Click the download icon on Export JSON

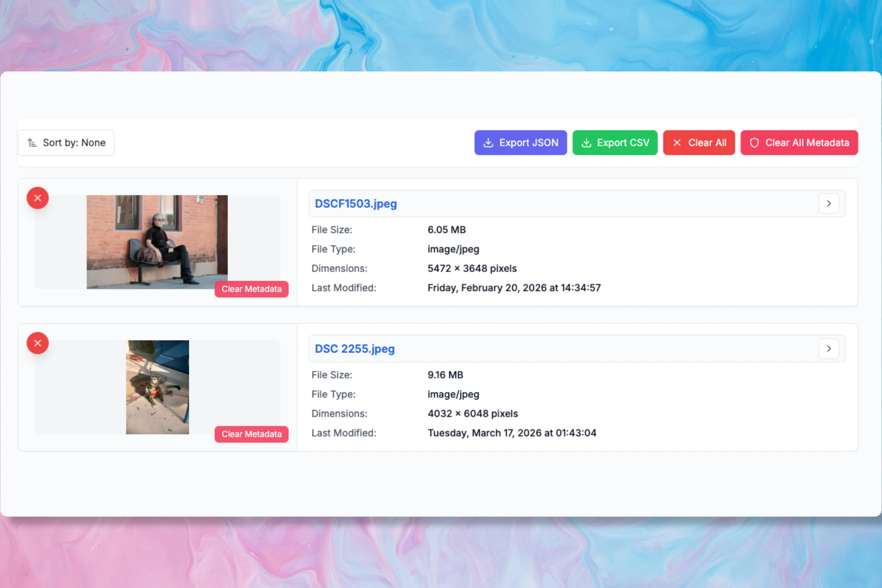tap(488, 143)
